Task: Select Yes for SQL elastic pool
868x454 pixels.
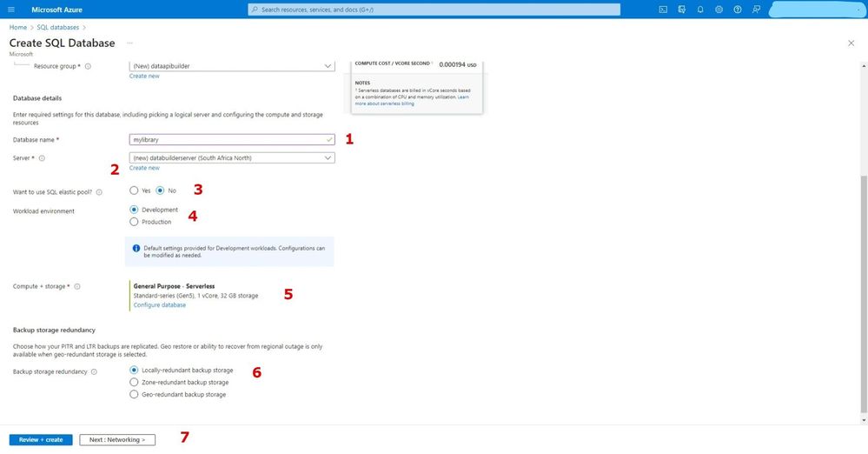Action: [134, 190]
